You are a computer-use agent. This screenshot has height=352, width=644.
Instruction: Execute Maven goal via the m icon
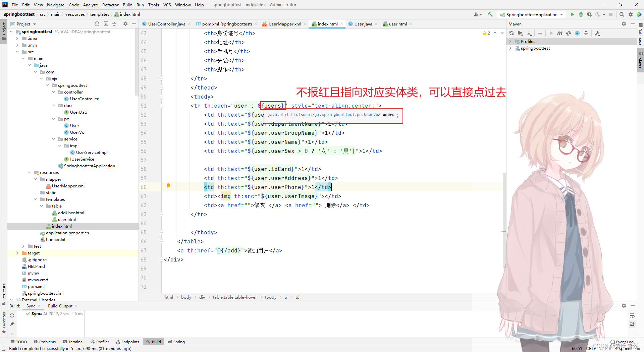(x=560, y=33)
